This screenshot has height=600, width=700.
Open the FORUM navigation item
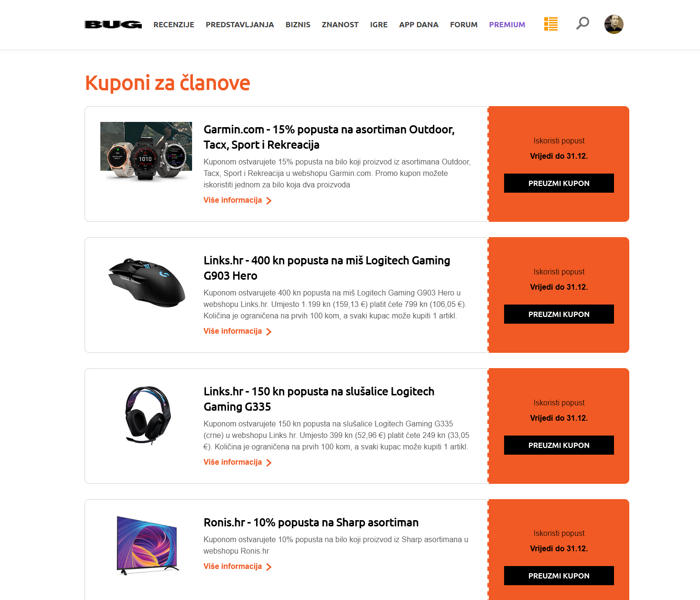pos(464,24)
